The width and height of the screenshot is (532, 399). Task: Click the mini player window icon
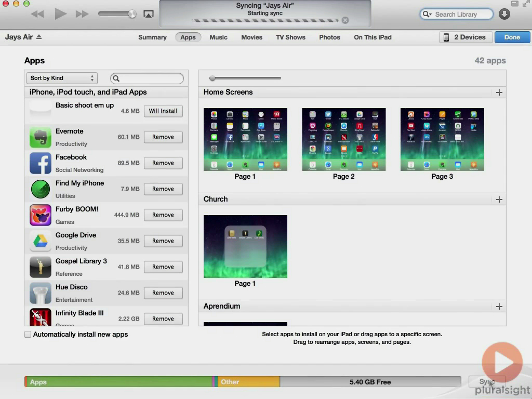click(515, 4)
